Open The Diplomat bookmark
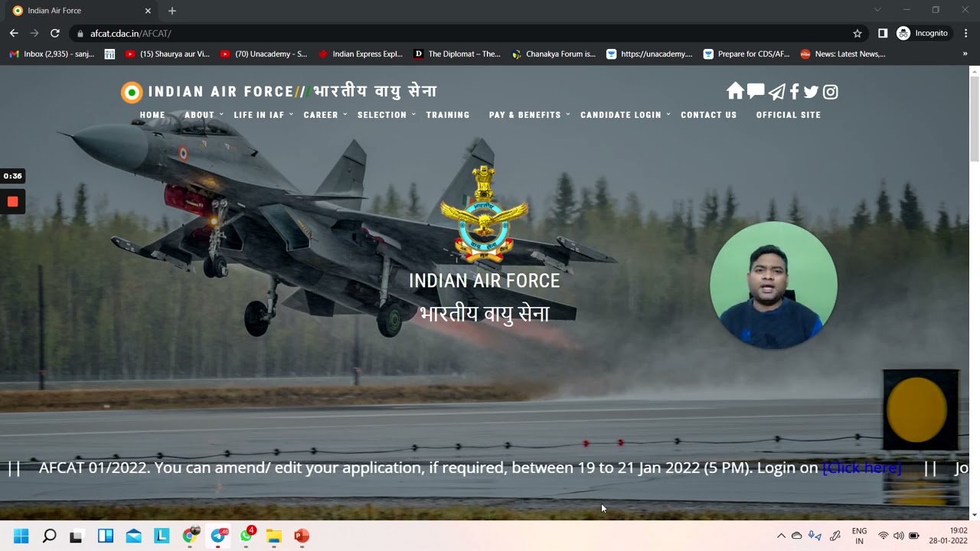Screen dimensions: 980x551 point(457,54)
